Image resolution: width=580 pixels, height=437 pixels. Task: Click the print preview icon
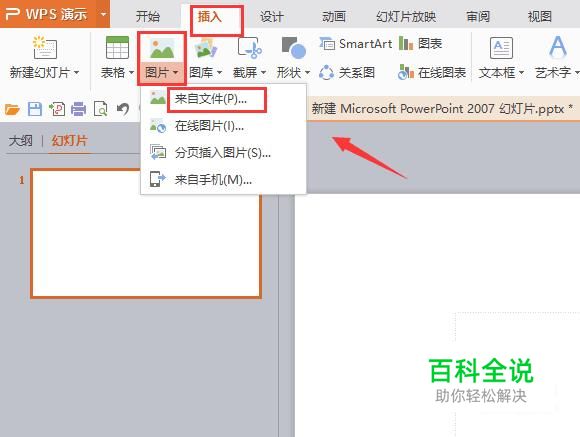tap(101, 109)
